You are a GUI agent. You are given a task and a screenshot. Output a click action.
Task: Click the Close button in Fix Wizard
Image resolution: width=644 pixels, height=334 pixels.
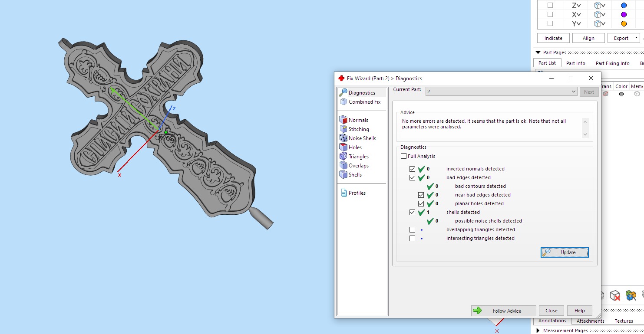tap(552, 311)
